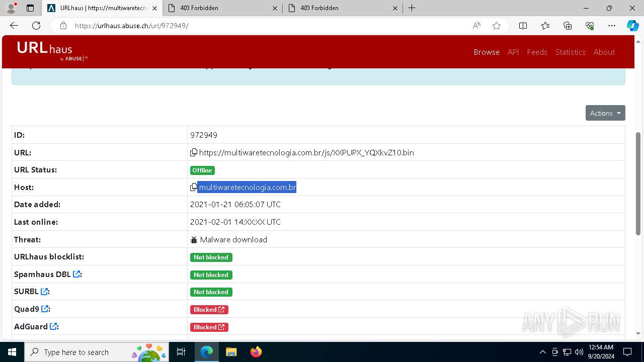Image resolution: width=644 pixels, height=362 pixels.
Task: Select date added 2021-01-21 06:05:07 UTC
Action: 235,204
